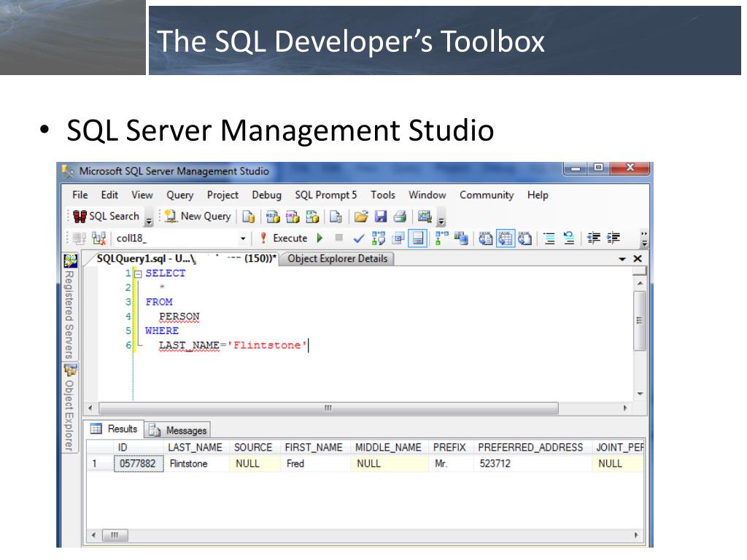This screenshot has width=747, height=560.
Task: Open the Object Explorer side panel
Action: click(x=70, y=408)
